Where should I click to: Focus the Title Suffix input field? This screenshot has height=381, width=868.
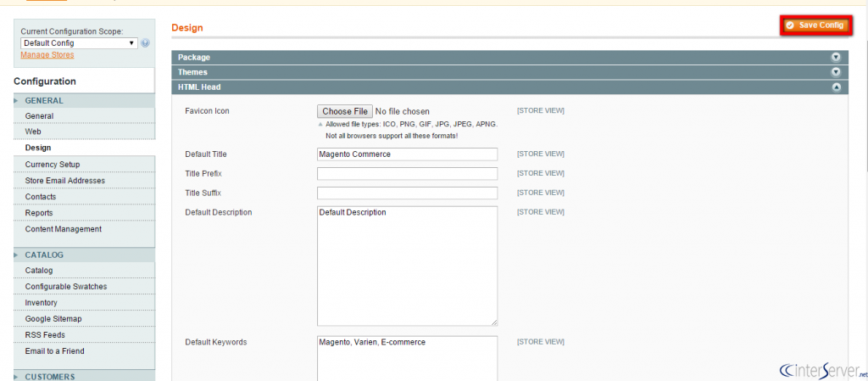408,193
